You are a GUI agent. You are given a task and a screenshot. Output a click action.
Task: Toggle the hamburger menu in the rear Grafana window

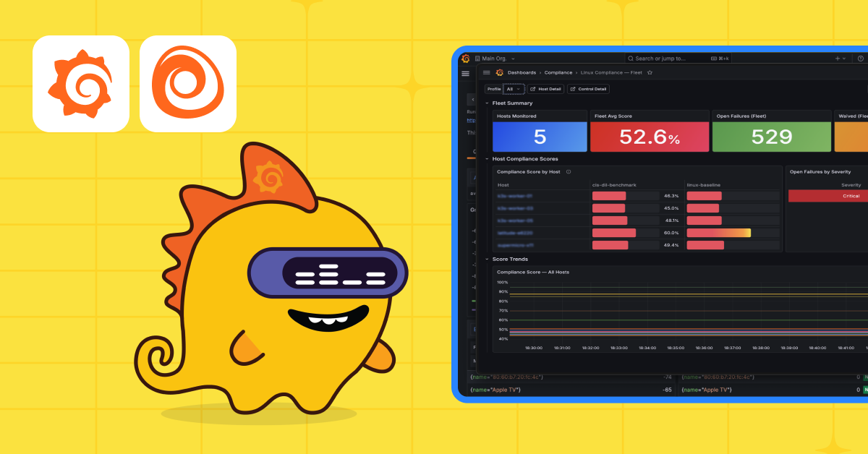[466, 73]
